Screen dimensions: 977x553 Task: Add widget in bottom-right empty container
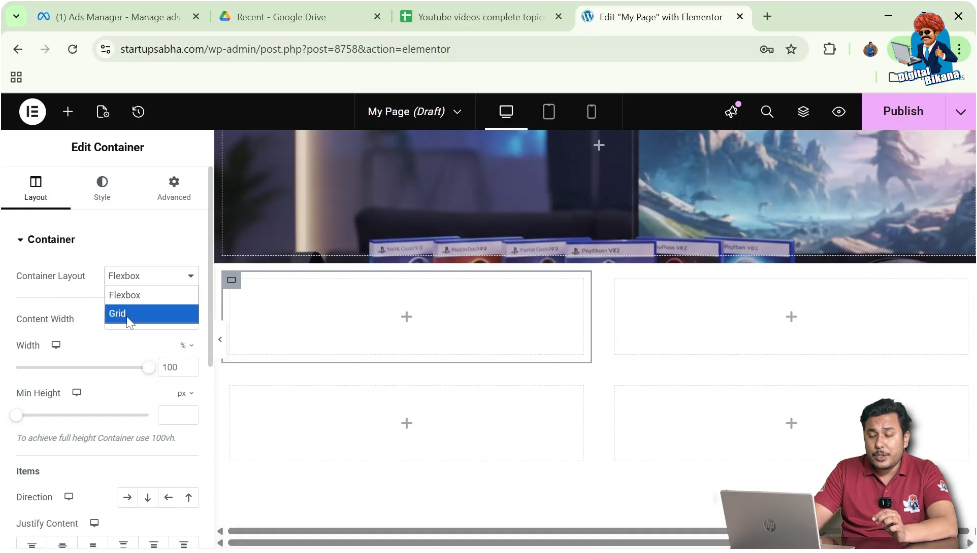[x=791, y=423]
